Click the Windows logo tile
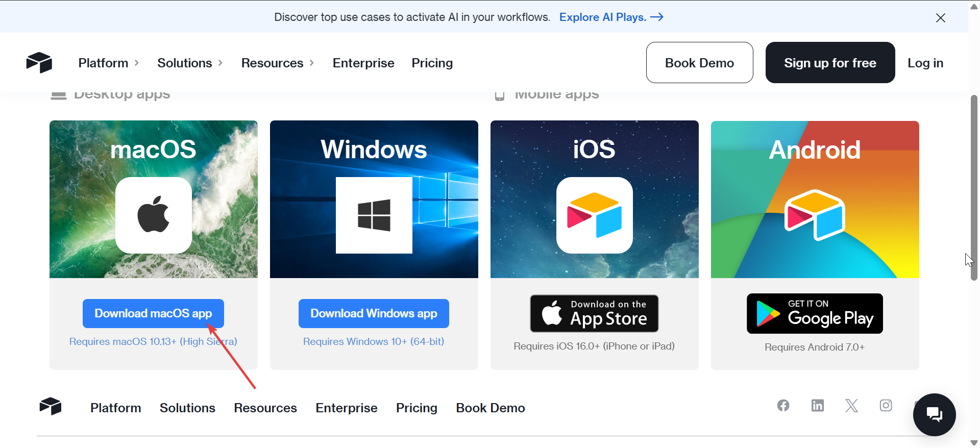 (x=374, y=215)
